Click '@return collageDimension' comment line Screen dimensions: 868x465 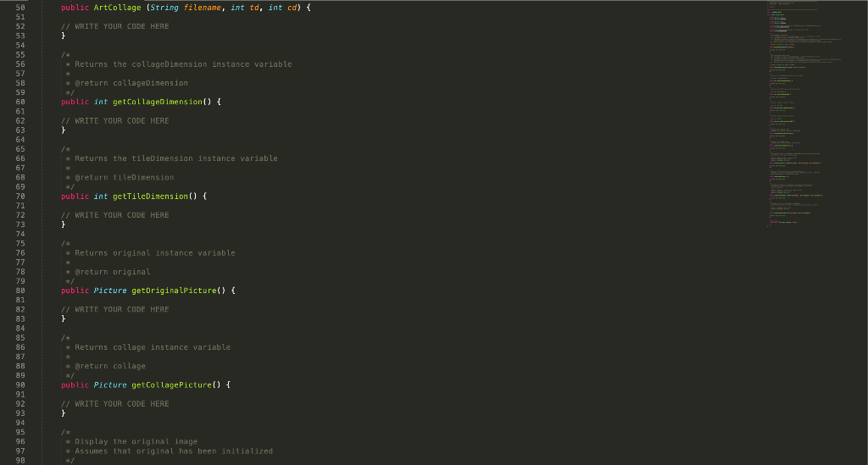tap(127, 83)
